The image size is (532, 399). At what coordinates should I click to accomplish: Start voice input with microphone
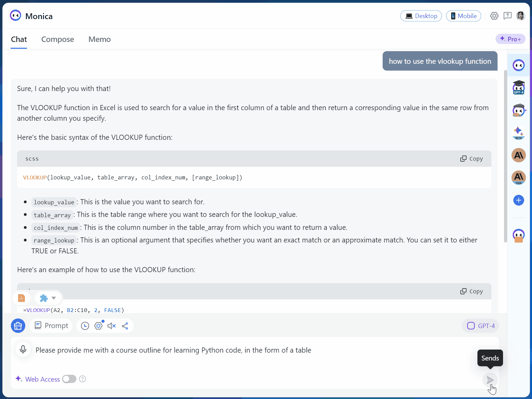[x=23, y=350]
